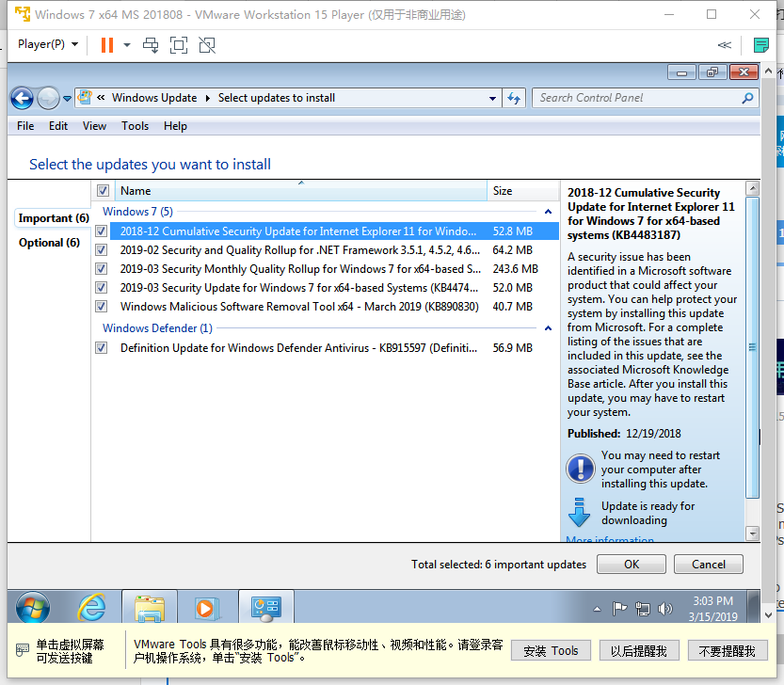Collapse the VMware toolbar with double arrows
Viewport: 784px width, 685px height.
[725, 45]
